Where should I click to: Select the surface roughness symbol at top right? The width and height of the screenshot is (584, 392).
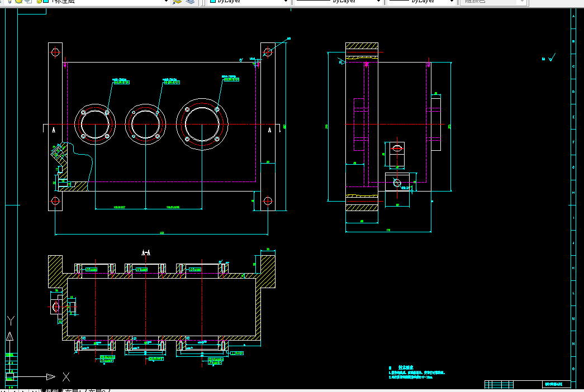pos(551,58)
